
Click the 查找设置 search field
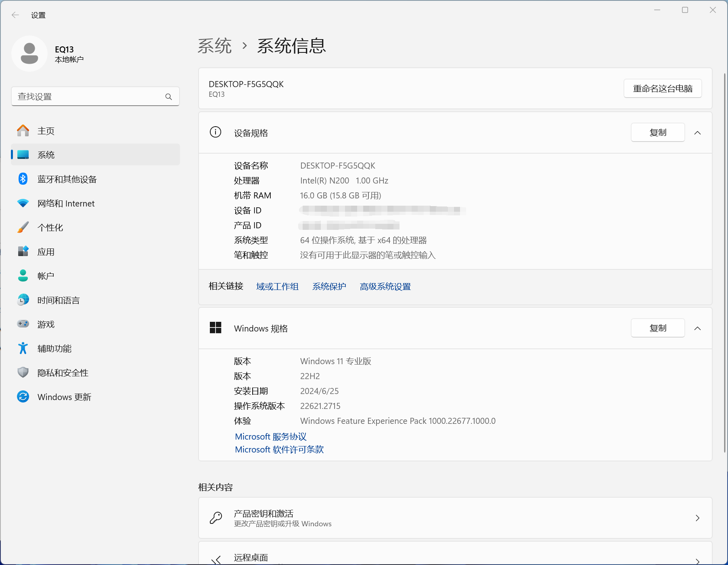pyautogui.click(x=89, y=97)
